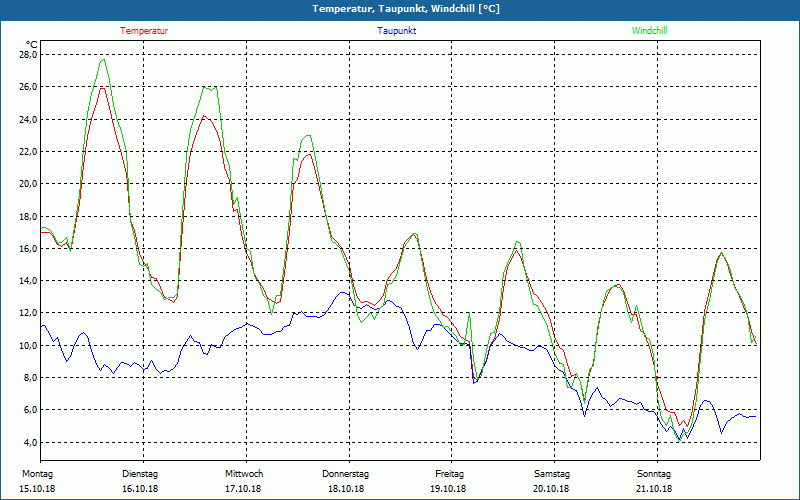Click the red Temperatur legend label
This screenshot has height=500, width=800.
(x=144, y=31)
